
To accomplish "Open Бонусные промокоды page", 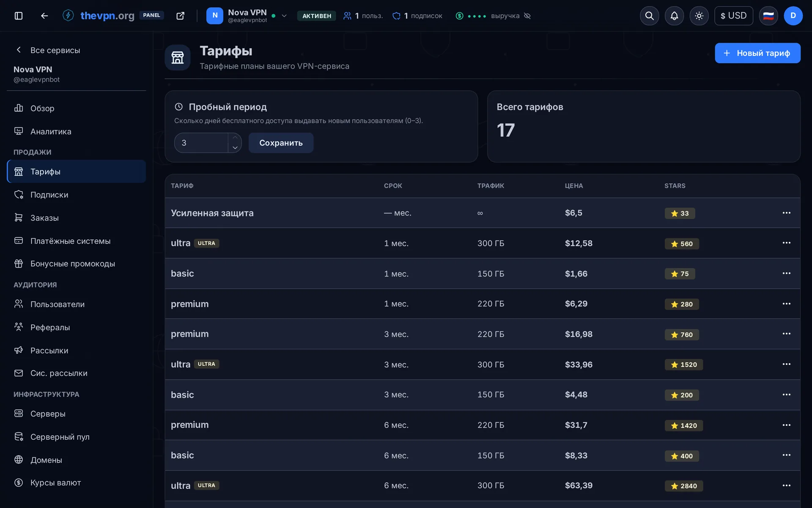I will tap(77, 263).
